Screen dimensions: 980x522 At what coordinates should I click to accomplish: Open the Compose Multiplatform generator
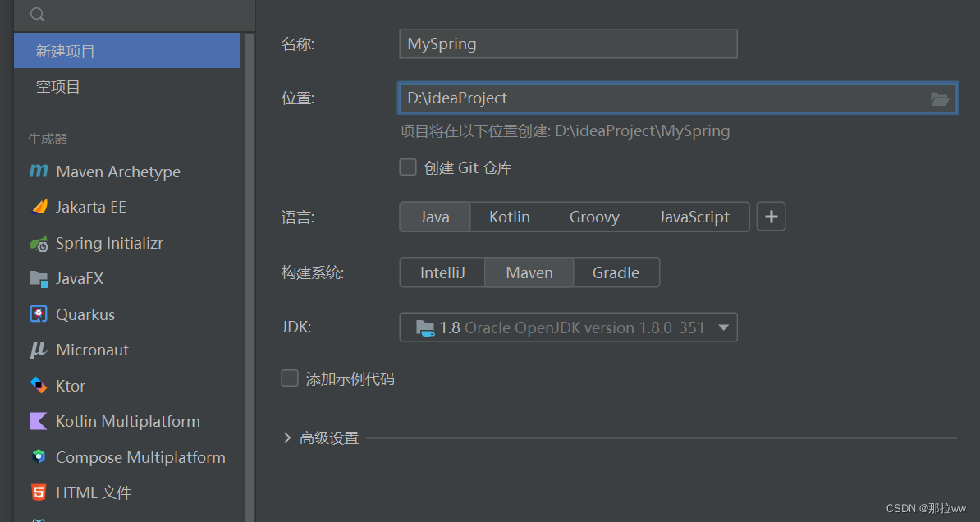(x=140, y=456)
